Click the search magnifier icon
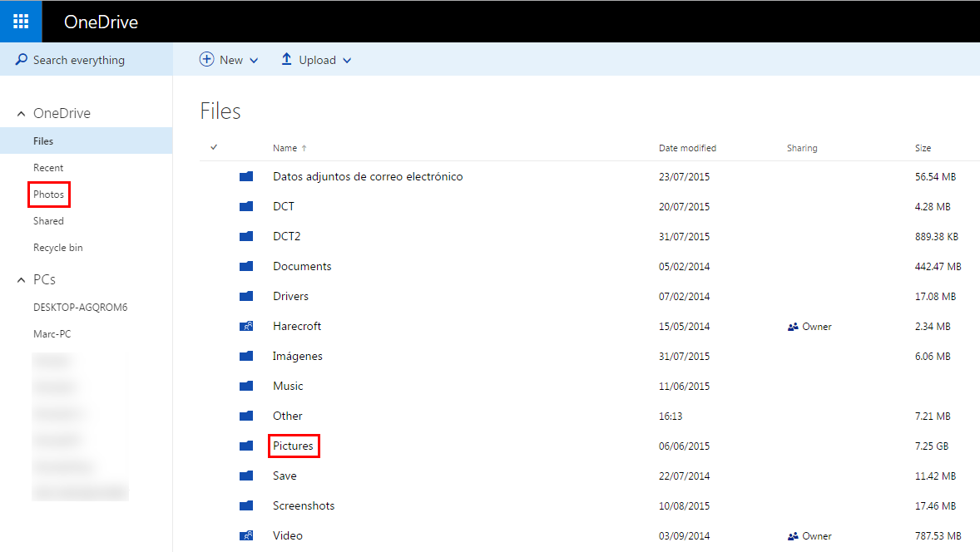Image resolution: width=980 pixels, height=552 pixels. pyautogui.click(x=22, y=59)
